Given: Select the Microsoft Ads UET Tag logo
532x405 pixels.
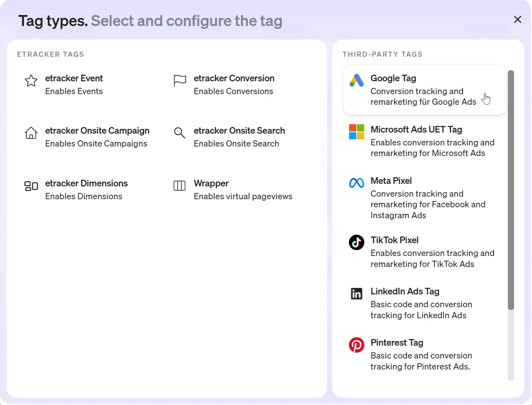Looking at the screenshot, I should click(x=356, y=132).
